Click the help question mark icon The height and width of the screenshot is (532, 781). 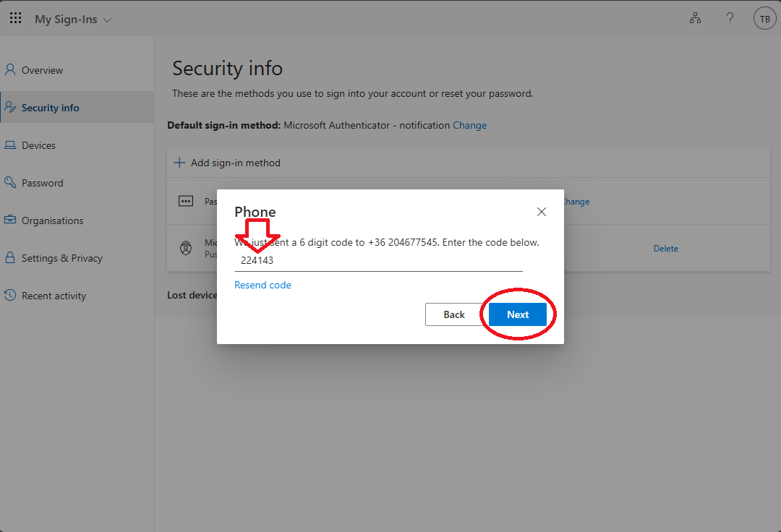tap(730, 19)
